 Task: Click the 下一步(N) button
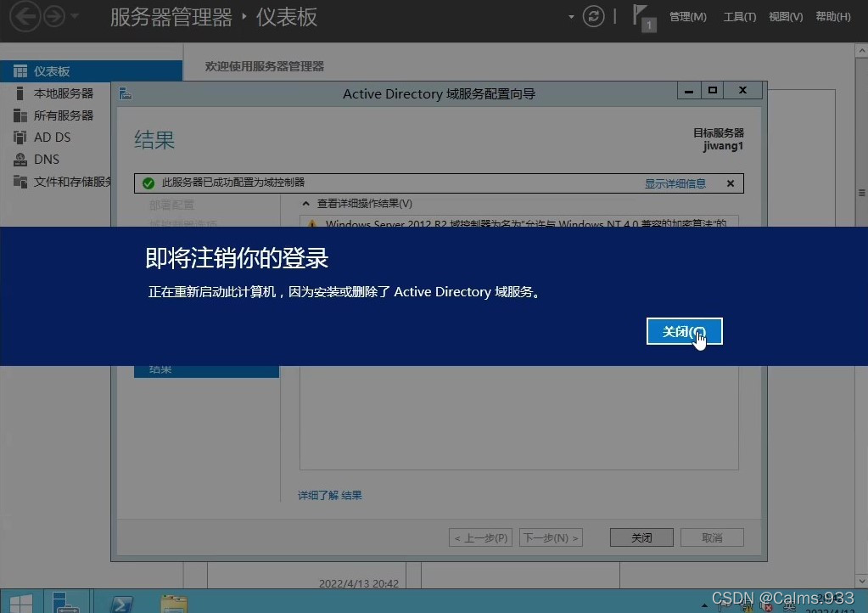pos(551,537)
